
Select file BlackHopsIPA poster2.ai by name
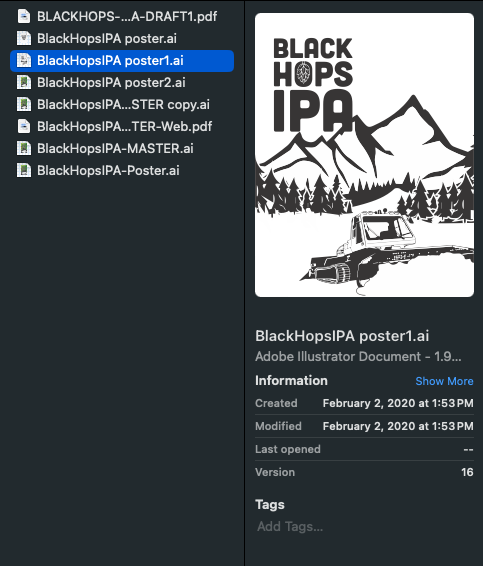[x=111, y=83]
